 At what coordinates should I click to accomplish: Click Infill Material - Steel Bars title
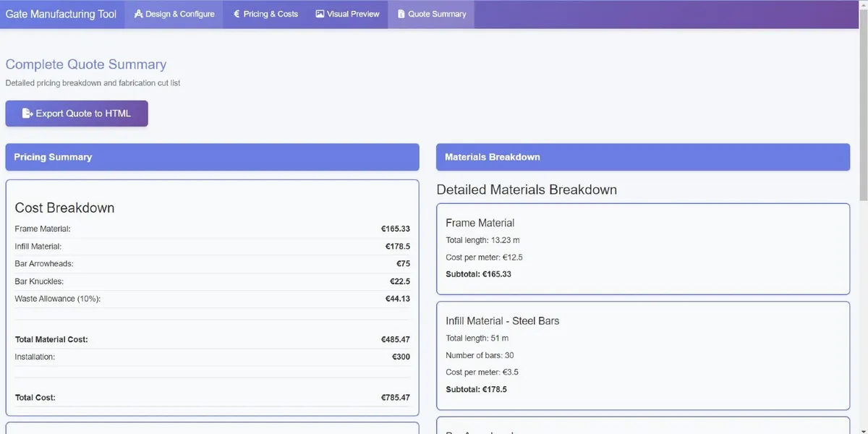click(x=503, y=320)
